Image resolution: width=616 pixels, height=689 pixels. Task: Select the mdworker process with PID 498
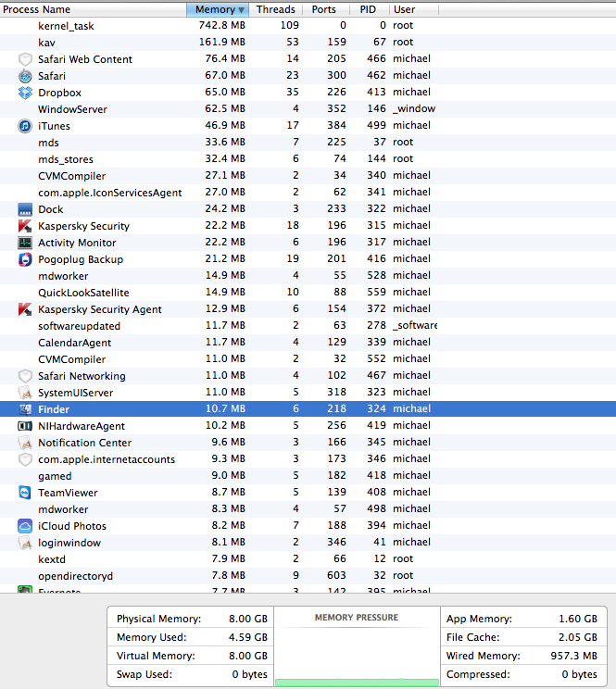click(308, 509)
